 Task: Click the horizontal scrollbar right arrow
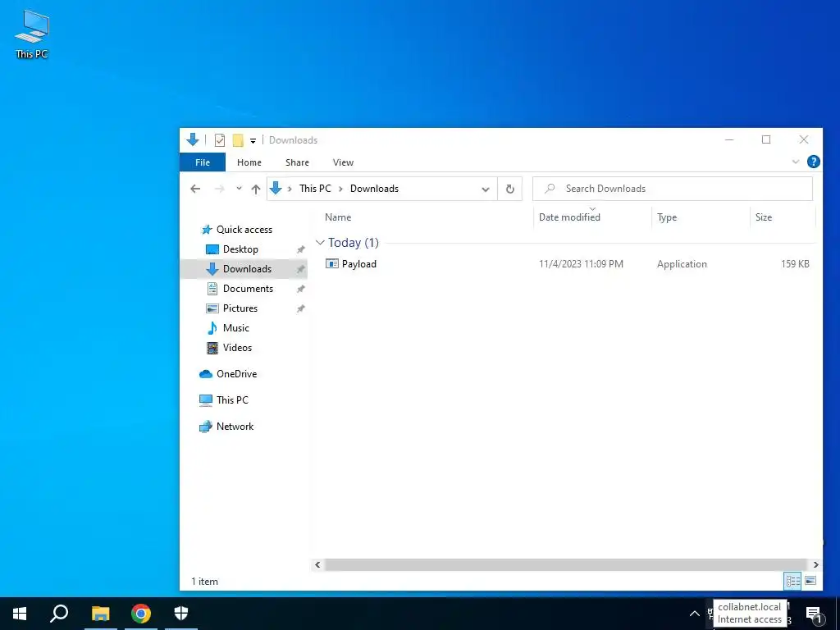(x=815, y=564)
